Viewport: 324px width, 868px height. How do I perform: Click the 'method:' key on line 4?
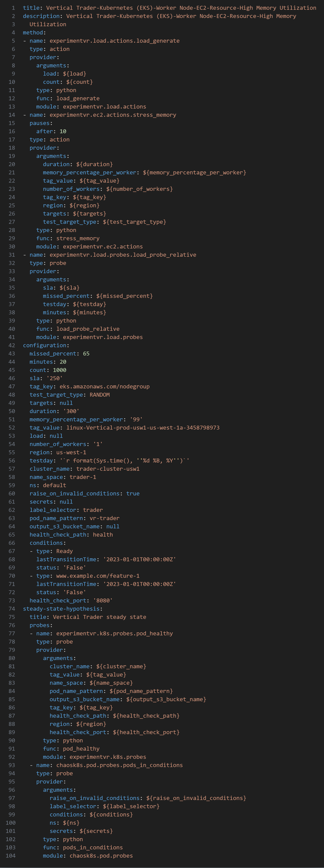tap(34, 32)
